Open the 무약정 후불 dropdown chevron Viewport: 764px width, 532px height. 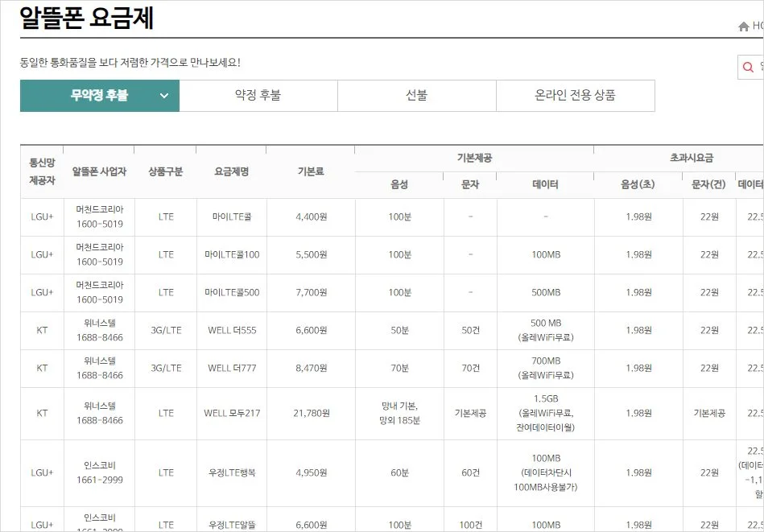(164, 95)
